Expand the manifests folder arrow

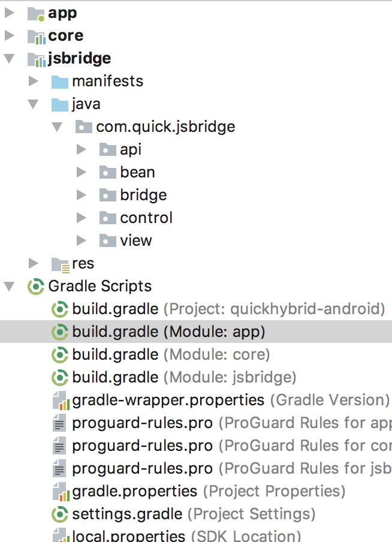click(34, 81)
